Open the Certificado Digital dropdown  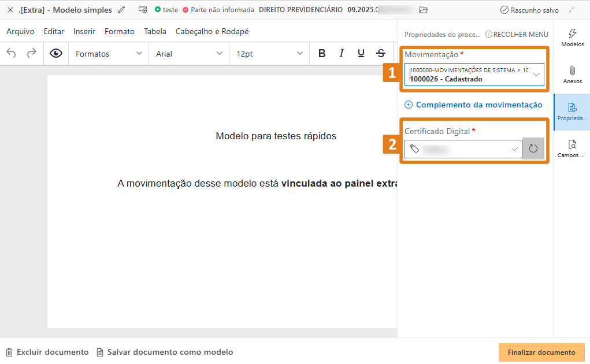(514, 148)
